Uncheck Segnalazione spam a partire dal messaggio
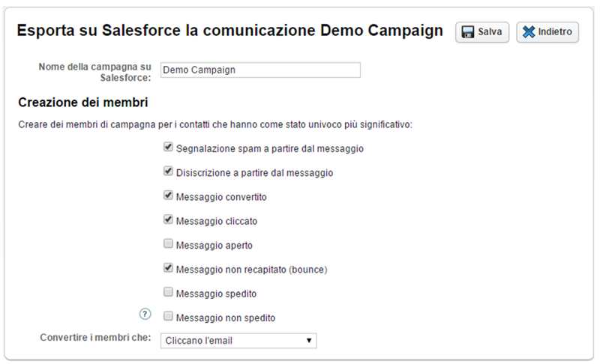This screenshot has height=364, width=600. [x=169, y=148]
